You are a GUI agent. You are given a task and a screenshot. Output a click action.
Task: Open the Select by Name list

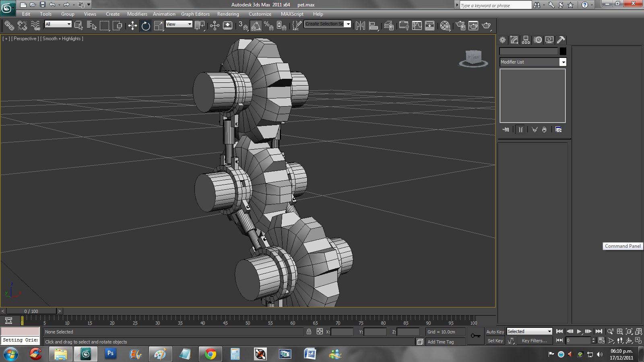[91, 26]
